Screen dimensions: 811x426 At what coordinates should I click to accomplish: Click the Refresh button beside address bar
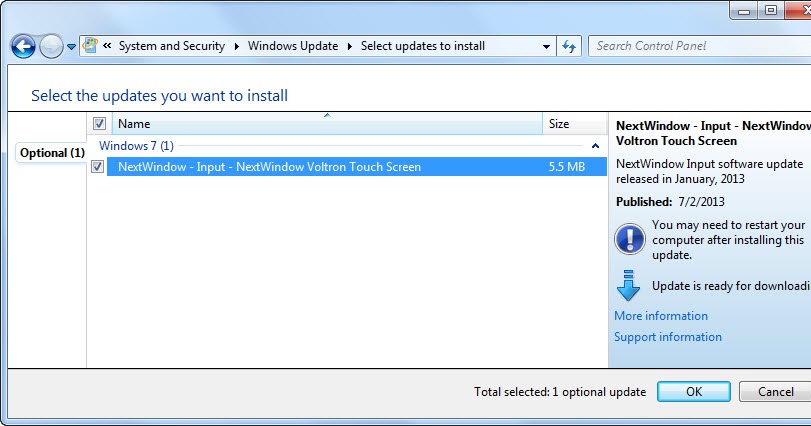(x=569, y=47)
